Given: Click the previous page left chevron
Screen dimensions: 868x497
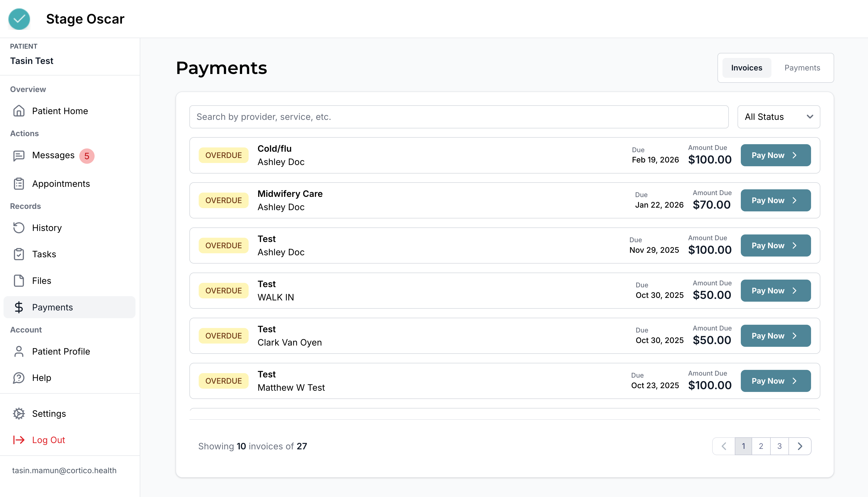Looking at the screenshot, I should tap(724, 446).
